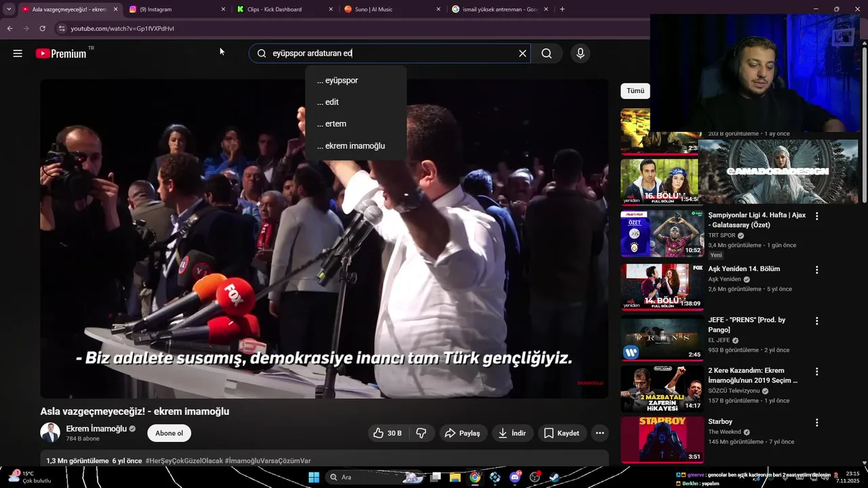Click the Paylaş share button

point(463,433)
